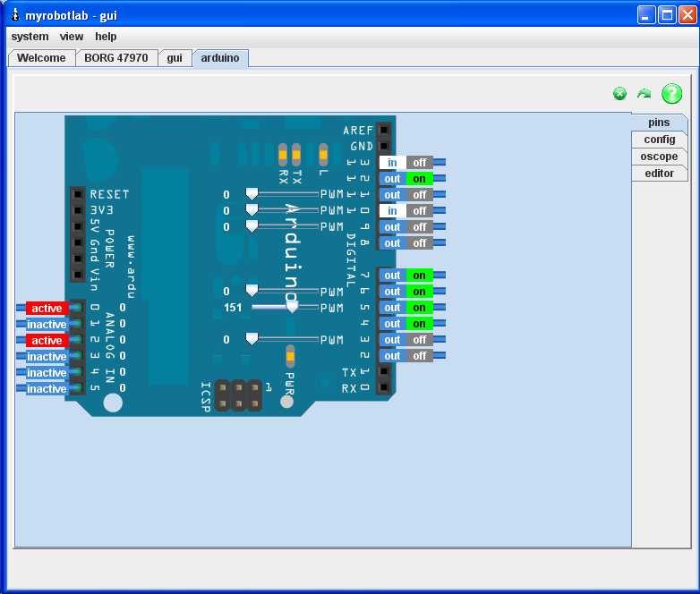Switch to the gui tab

175,58
